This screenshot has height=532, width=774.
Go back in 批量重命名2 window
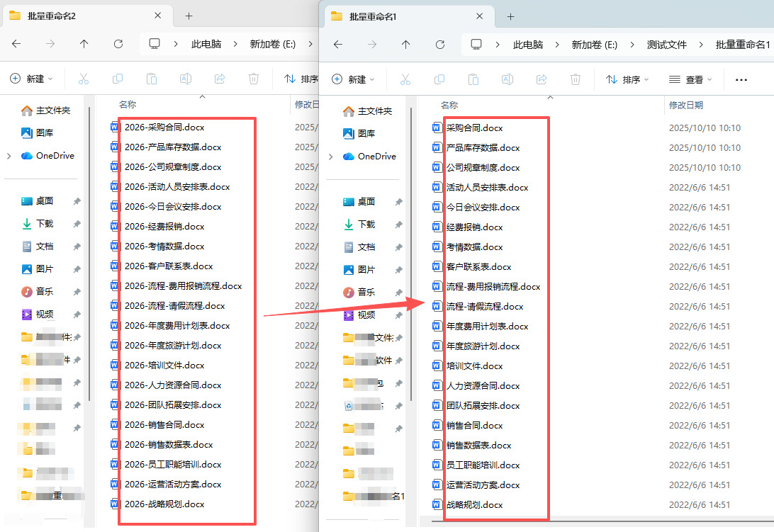click(x=16, y=44)
